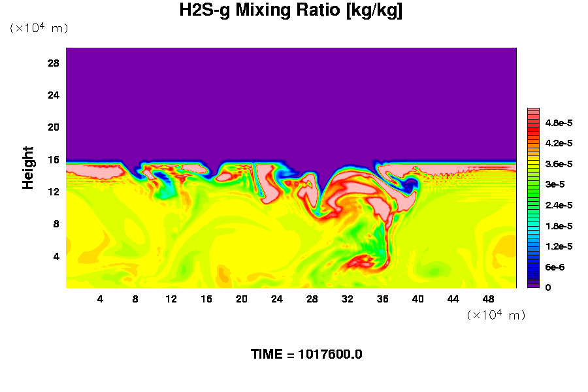Click the TIME = 1017600.0 label

click(x=306, y=355)
